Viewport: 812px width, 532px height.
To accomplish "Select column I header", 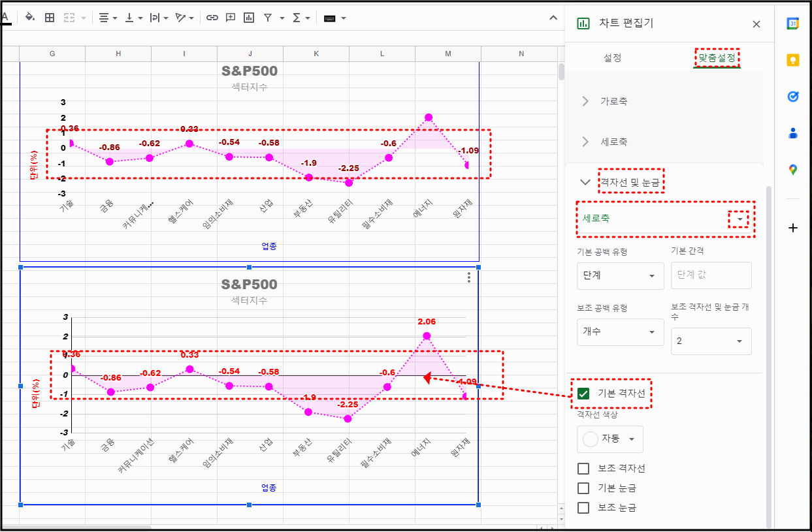I will (184, 54).
